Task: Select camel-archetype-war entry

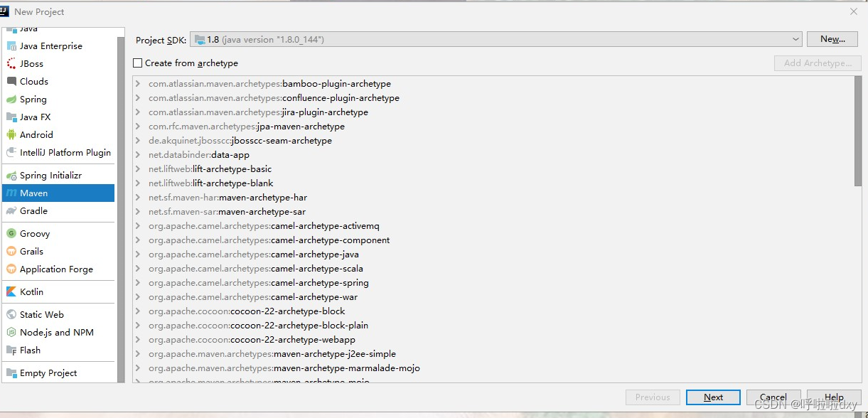Action: point(253,296)
